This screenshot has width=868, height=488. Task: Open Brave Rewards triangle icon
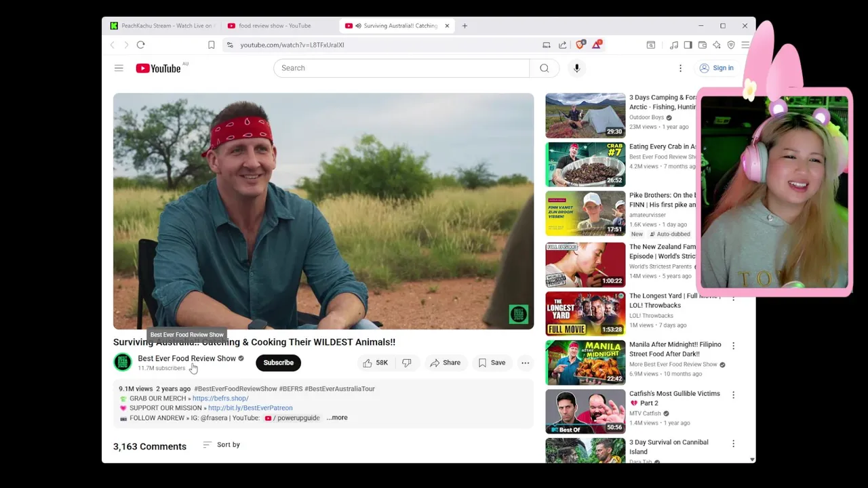pyautogui.click(x=597, y=45)
